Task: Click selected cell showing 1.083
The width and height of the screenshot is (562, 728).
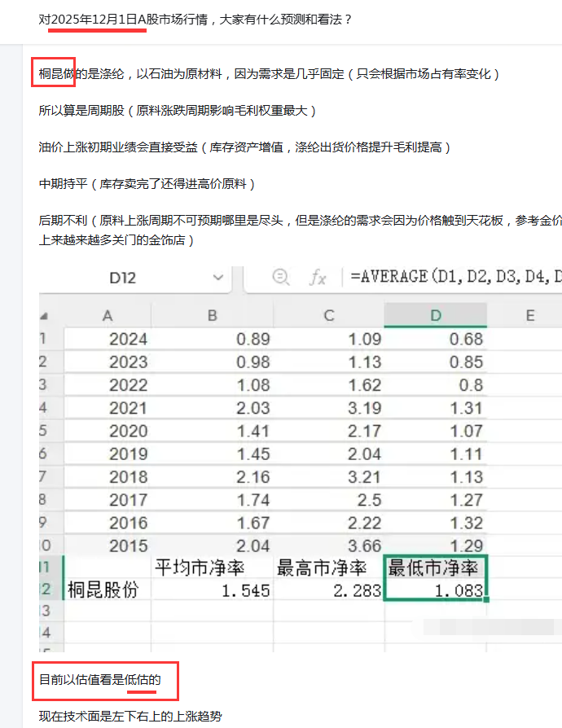Action: [x=435, y=590]
